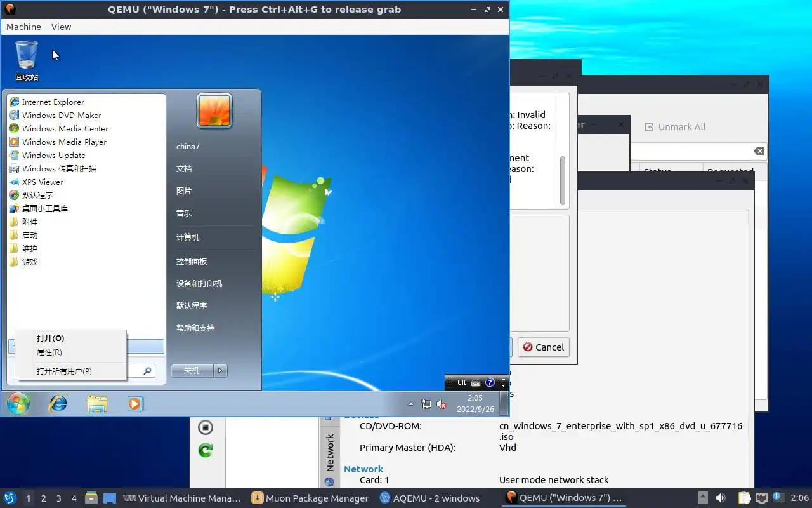Click the muted volume tray icon in Windows 7
Image resolution: width=812 pixels, height=508 pixels.
point(442,404)
